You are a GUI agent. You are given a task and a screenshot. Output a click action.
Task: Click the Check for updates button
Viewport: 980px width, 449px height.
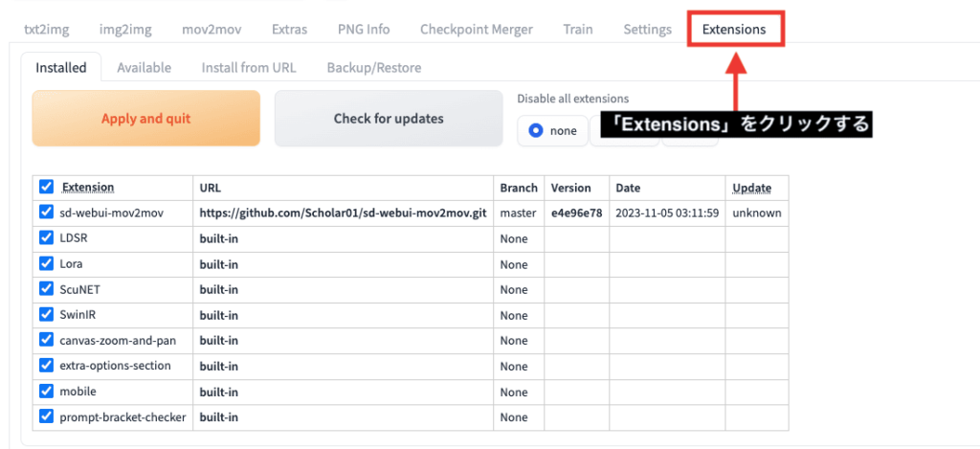(x=389, y=118)
